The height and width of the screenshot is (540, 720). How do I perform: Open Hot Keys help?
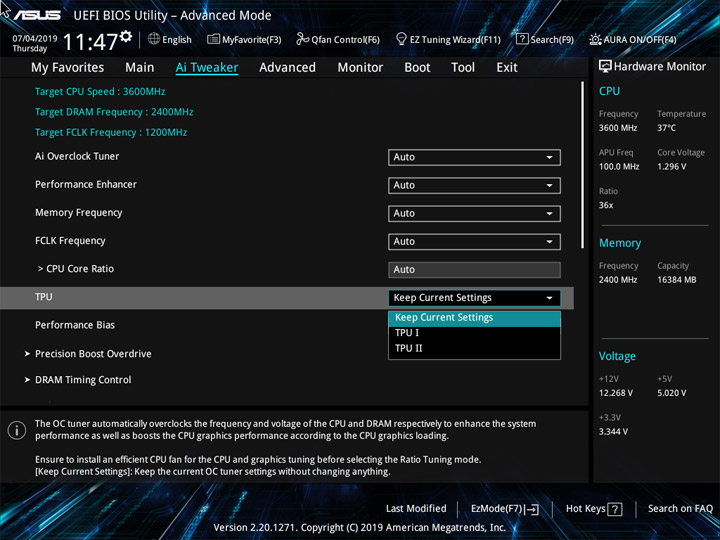point(594,509)
